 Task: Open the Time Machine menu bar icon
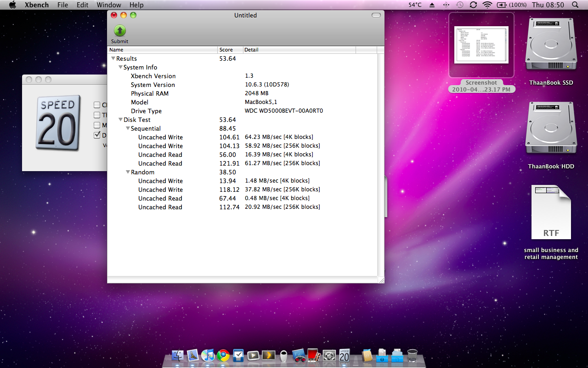[x=460, y=5]
